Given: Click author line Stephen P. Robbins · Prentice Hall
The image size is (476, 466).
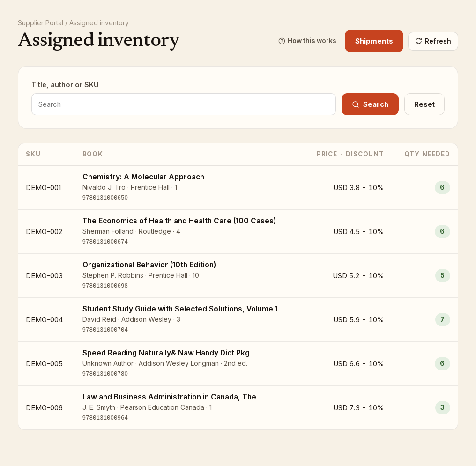Looking at the screenshot, I should (141, 275).
